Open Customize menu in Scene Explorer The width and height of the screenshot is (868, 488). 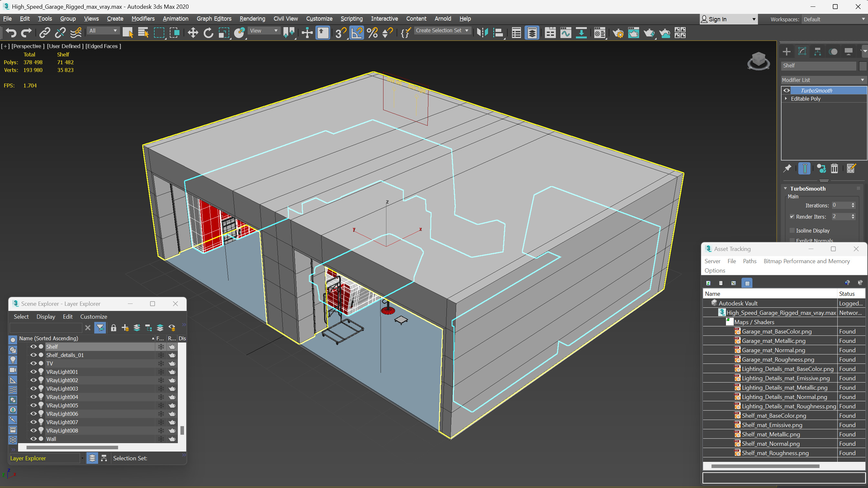pos(94,317)
